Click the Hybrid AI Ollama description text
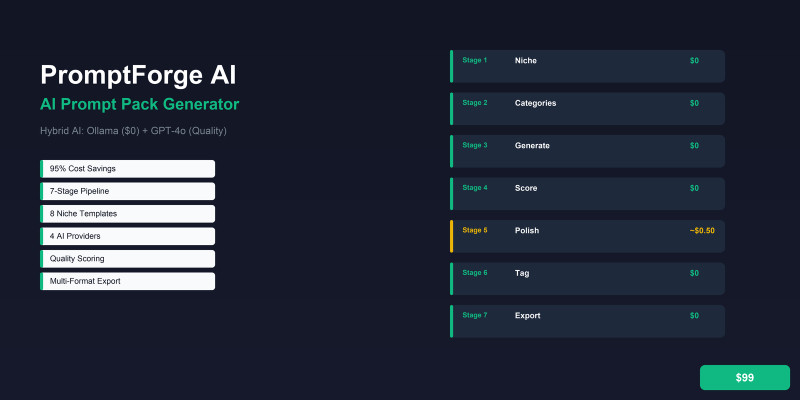This screenshot has height=400, width=800. (139, 131)
